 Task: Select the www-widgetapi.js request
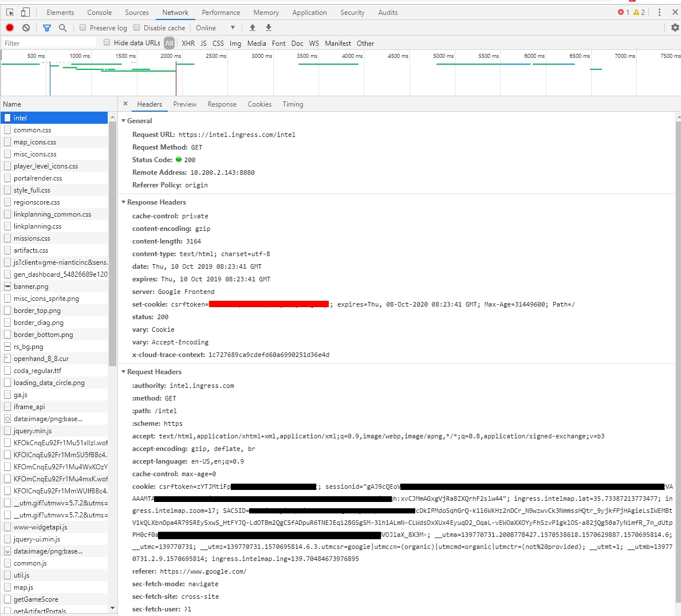tap(54, 527)
